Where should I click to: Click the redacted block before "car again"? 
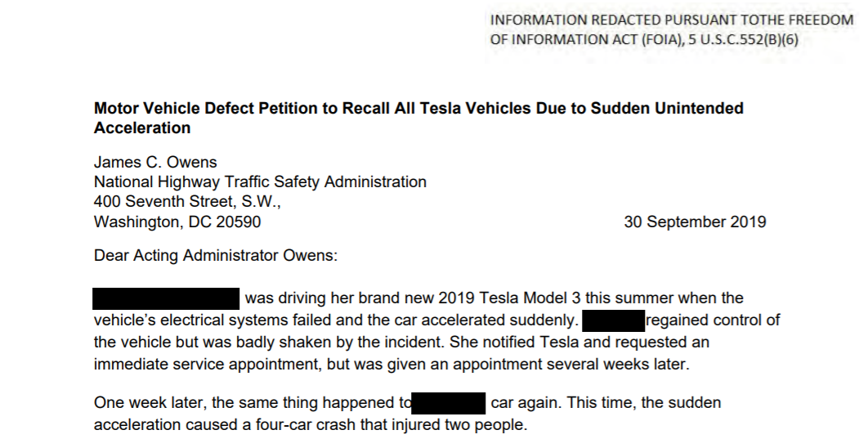tap(449, 403)
